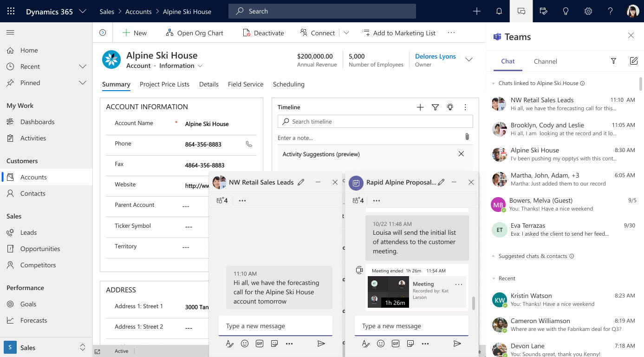
Task: Toggle the Teams chat panel icon in top bar
Action: coord(521,11)
